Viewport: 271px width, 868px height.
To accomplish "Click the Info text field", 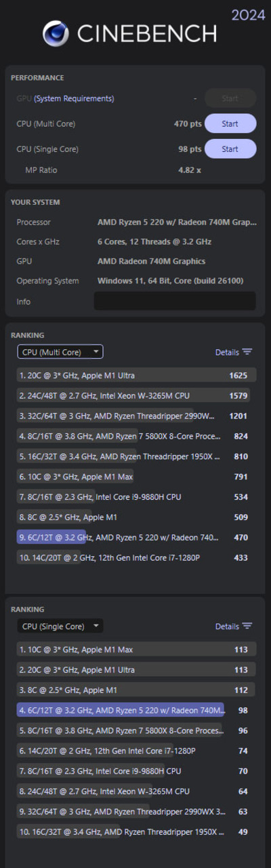I will (x=175, y=301).
